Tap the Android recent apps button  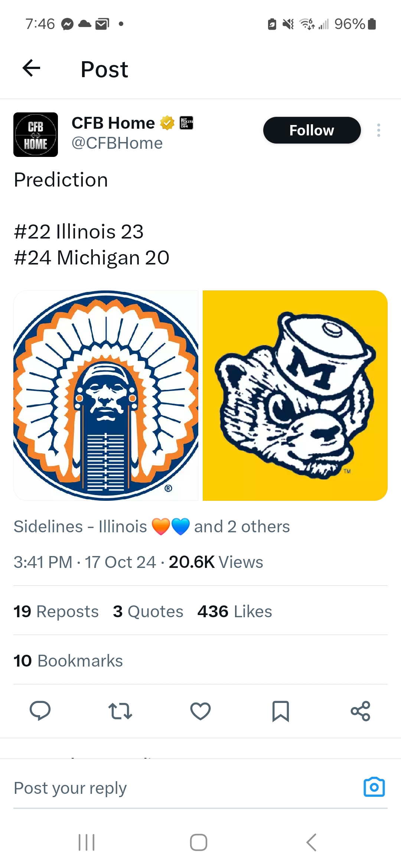pyautogui.click(x=87, y=842)
